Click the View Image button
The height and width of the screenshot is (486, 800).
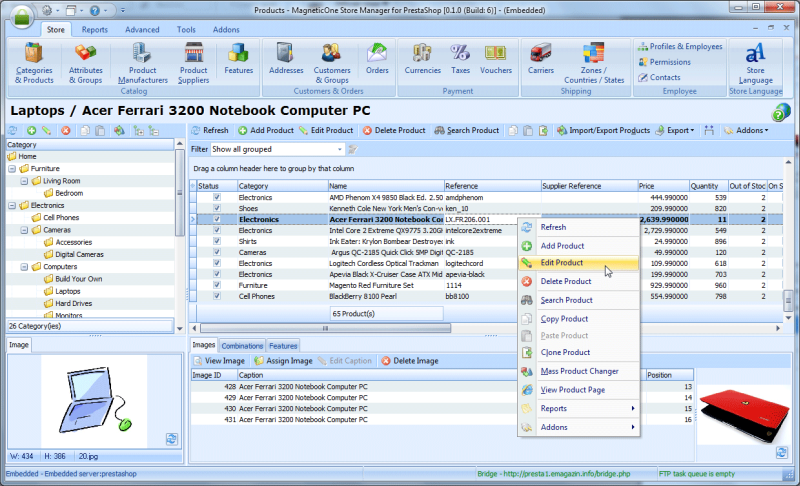(x=219, y=361)
